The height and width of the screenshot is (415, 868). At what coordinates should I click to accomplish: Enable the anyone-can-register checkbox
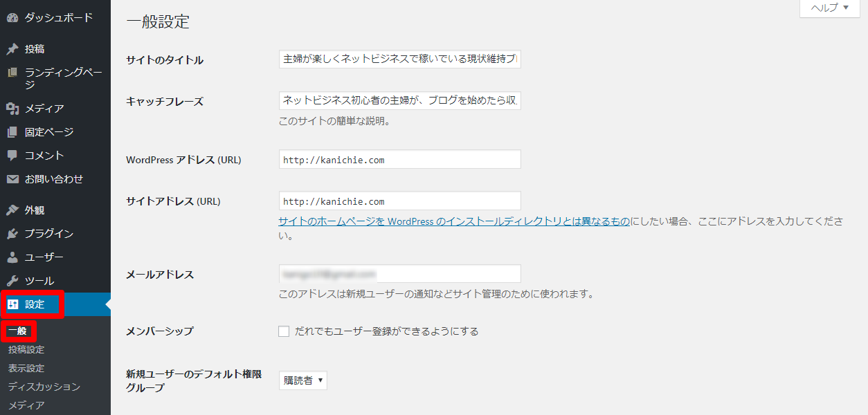pyautogui.click(x=284, y=331)
